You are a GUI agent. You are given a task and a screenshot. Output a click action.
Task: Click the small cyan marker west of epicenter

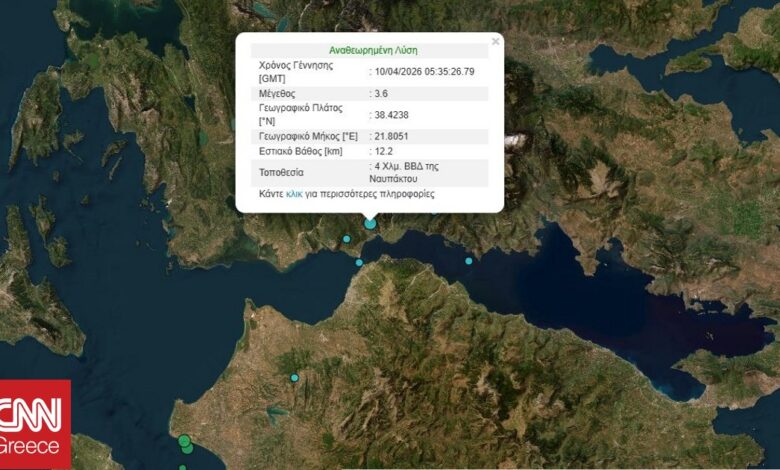(345, 238)
